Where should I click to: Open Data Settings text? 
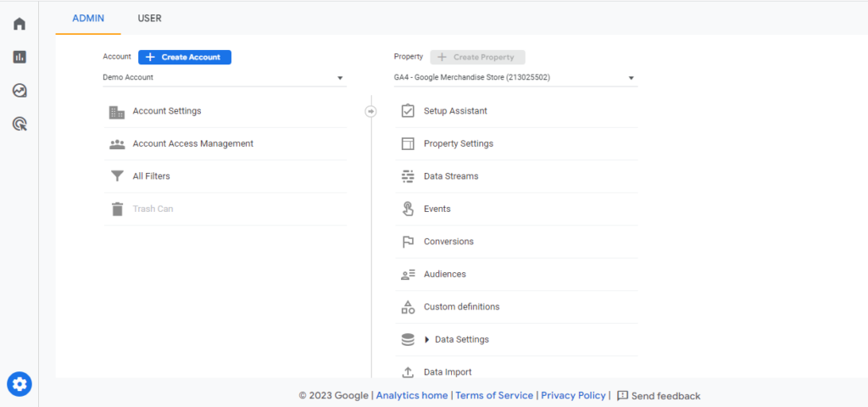[462, 340]
